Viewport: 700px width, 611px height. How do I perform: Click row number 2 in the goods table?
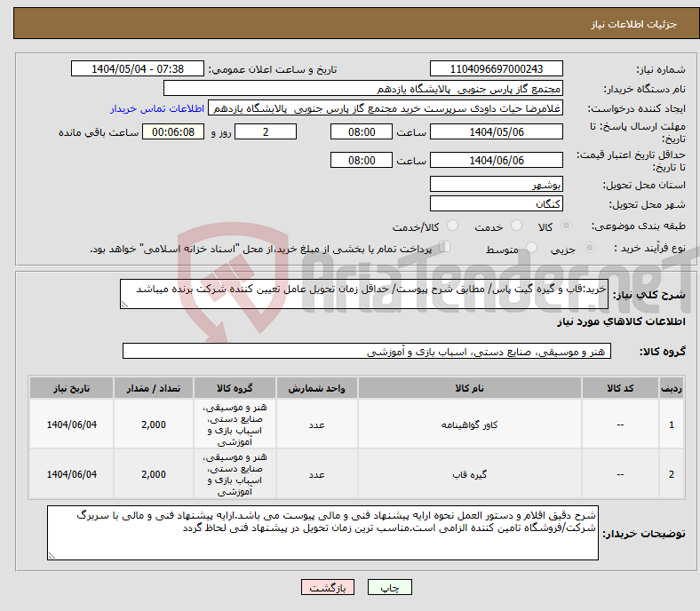coord(672,474)
